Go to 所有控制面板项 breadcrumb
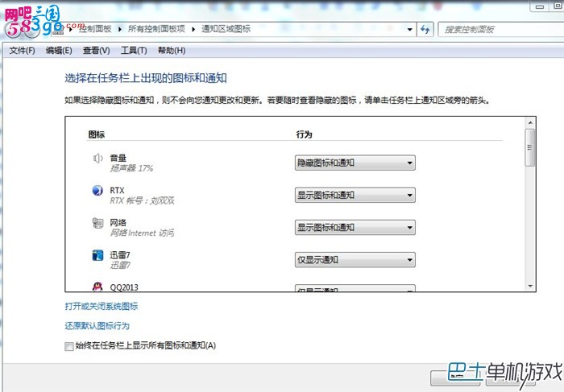 pyautogui.click(x=156, y=29)
